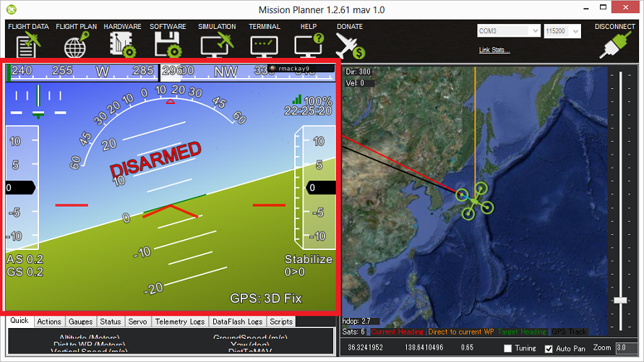Click the Vel: 0 map label
Image resolution: width=644 pixels, height=362 pixels.
pyautogui.click(x=355, y=83)
